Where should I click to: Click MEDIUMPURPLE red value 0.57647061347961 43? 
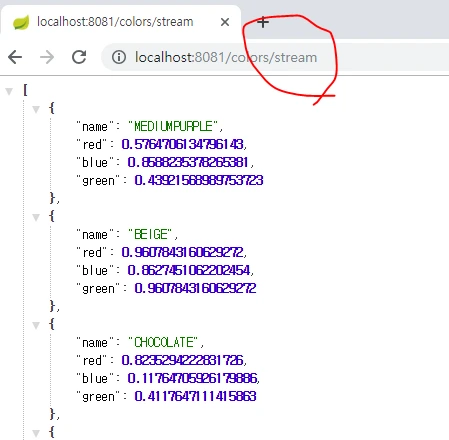click(x=182, y=144)
